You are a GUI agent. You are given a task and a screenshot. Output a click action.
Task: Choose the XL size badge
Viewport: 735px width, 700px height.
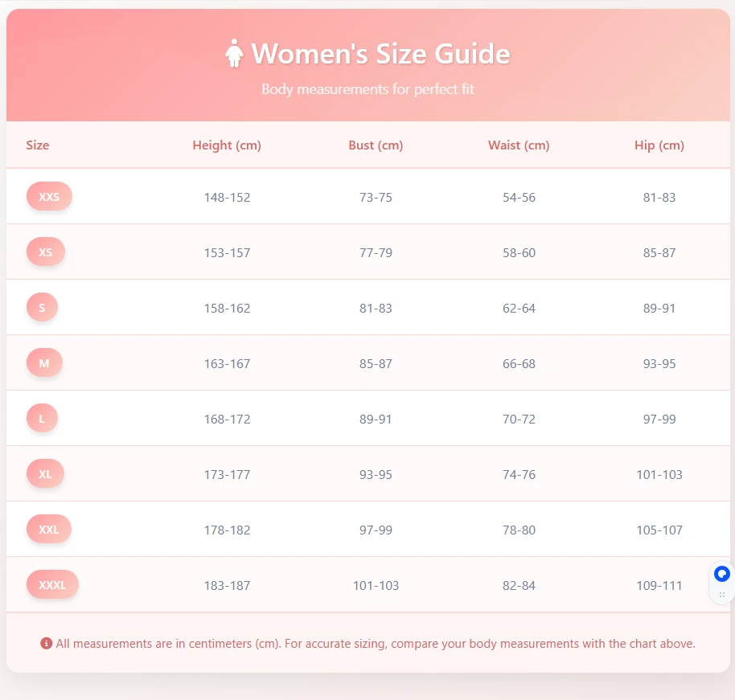(x=45, y=474)
